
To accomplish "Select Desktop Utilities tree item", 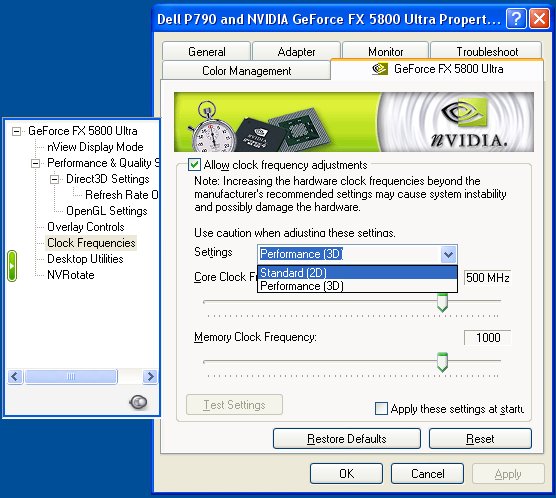I will tap(85, 259).
